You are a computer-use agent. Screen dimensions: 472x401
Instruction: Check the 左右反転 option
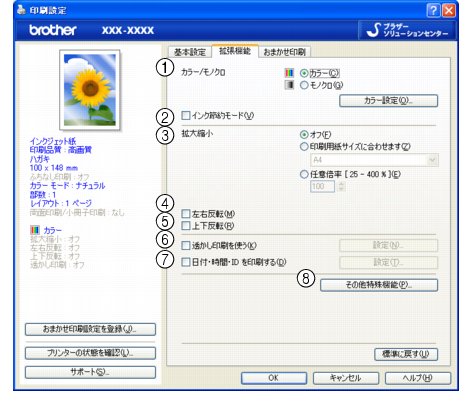185,214
